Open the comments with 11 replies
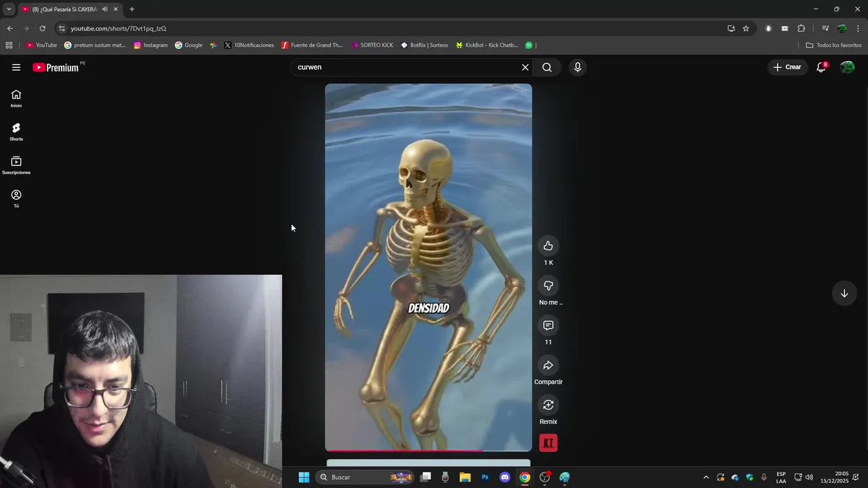The width and height of the screenshot is (868, 488). pyautogui.click(x=548, y=325)
